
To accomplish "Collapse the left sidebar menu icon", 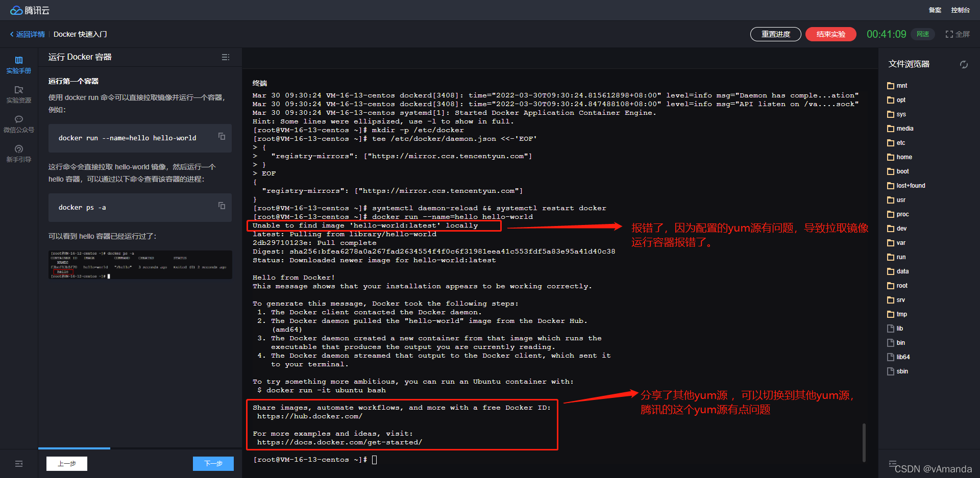I will (19, 464).
